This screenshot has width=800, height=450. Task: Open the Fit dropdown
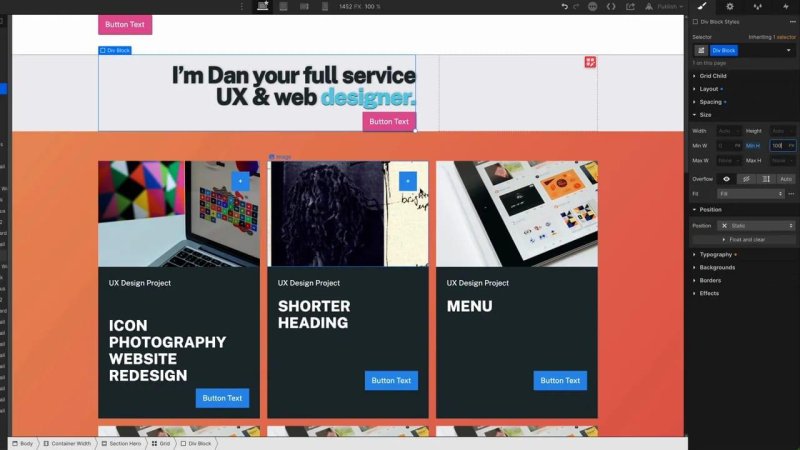750,194
